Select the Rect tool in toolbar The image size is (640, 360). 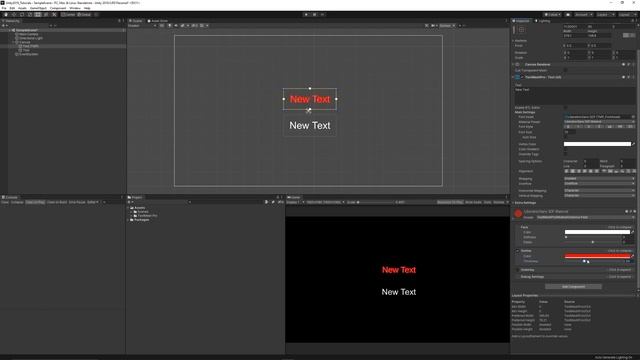click(38, 15)
